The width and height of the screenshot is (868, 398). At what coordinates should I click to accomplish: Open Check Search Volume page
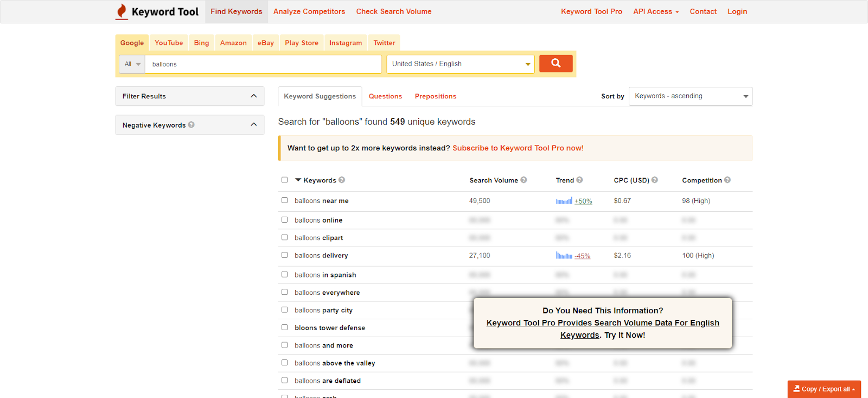point(394,11)
